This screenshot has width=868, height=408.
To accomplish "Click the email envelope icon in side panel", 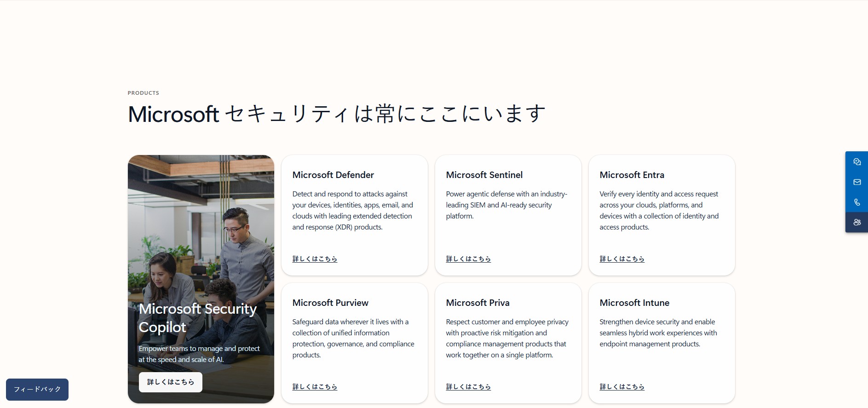I will [x=857, y=182].
